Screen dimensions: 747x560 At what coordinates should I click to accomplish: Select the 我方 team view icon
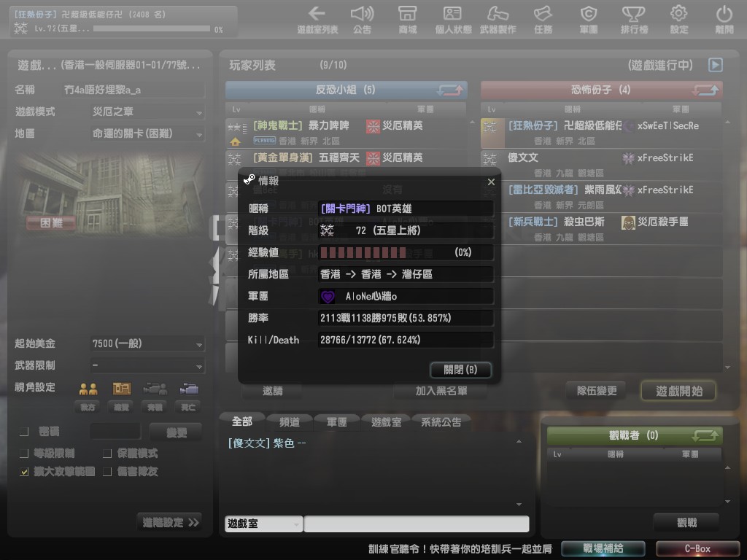88,389
